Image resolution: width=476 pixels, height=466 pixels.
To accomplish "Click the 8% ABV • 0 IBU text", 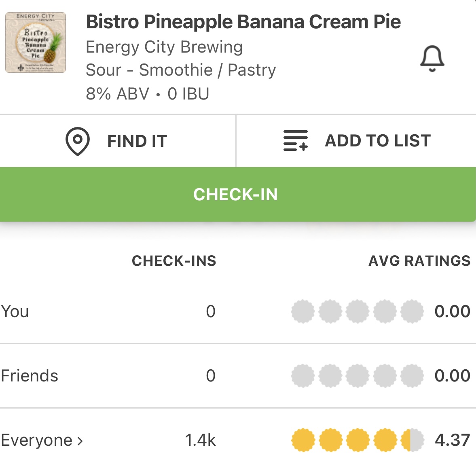I will click(147, 94).
